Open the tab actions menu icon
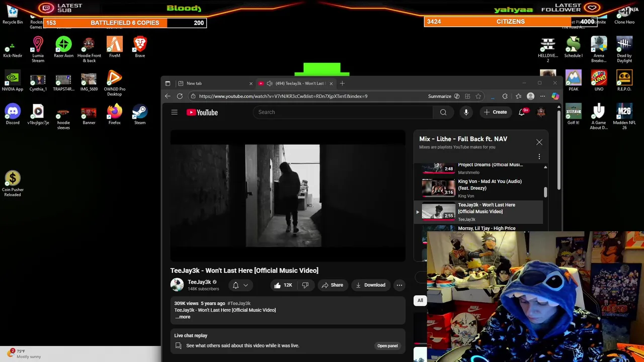 [x=168, y=83]
